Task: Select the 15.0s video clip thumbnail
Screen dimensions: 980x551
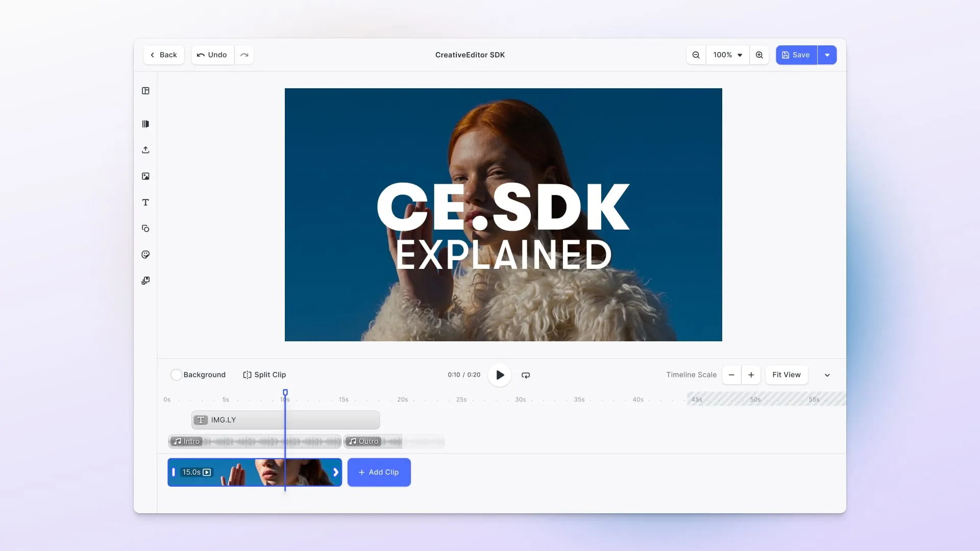Action: click(x=255, y=472)
